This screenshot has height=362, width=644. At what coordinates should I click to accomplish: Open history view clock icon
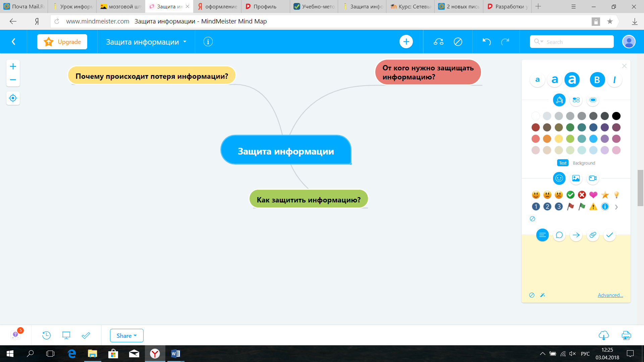[x=46, y=335]
